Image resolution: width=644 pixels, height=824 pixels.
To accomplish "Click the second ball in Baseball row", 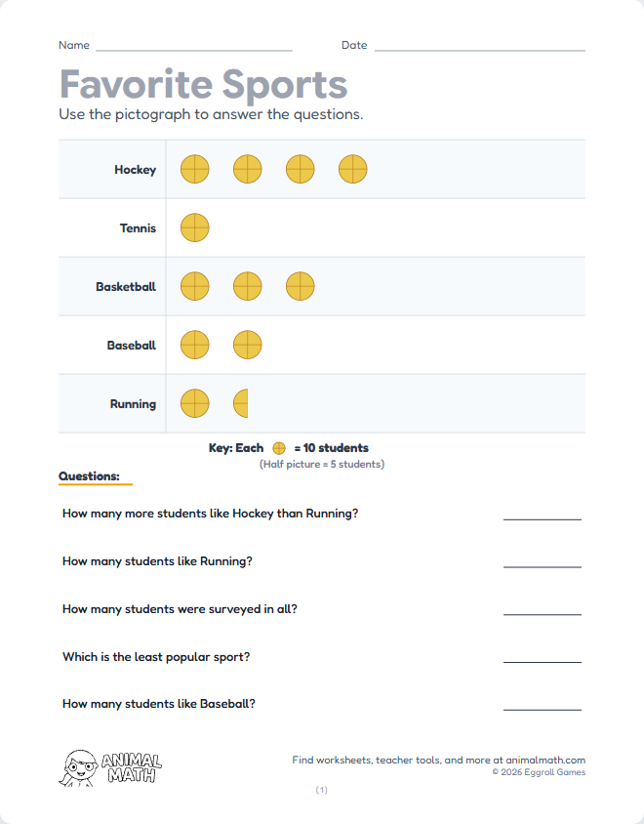I will pyautogui.click(x=248, y=346).
